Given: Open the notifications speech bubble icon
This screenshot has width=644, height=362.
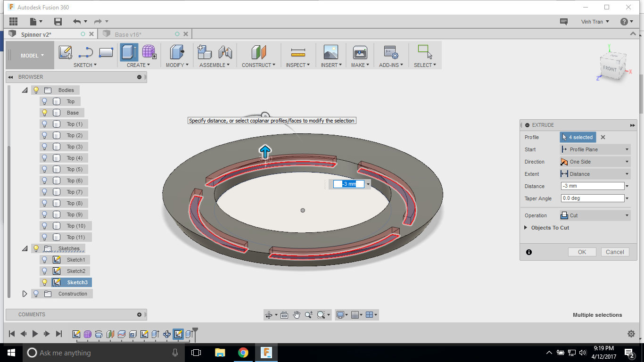Looking at the screenshot, I should point(563,22).
